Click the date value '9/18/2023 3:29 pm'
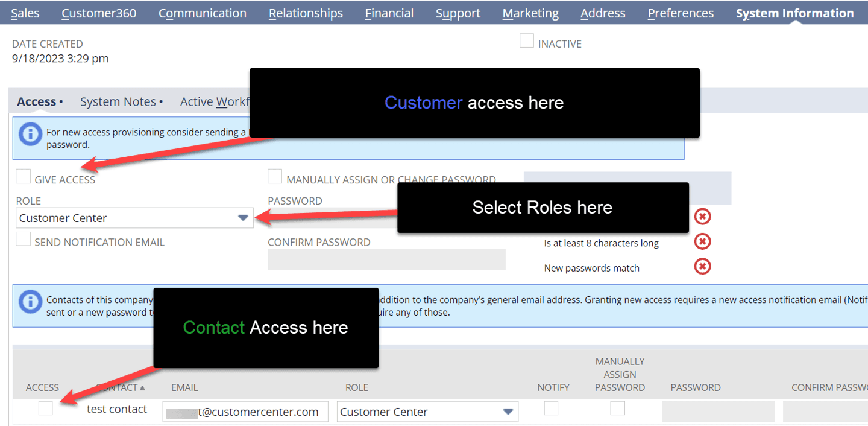 pyautogui.click(x=60, y=59)
